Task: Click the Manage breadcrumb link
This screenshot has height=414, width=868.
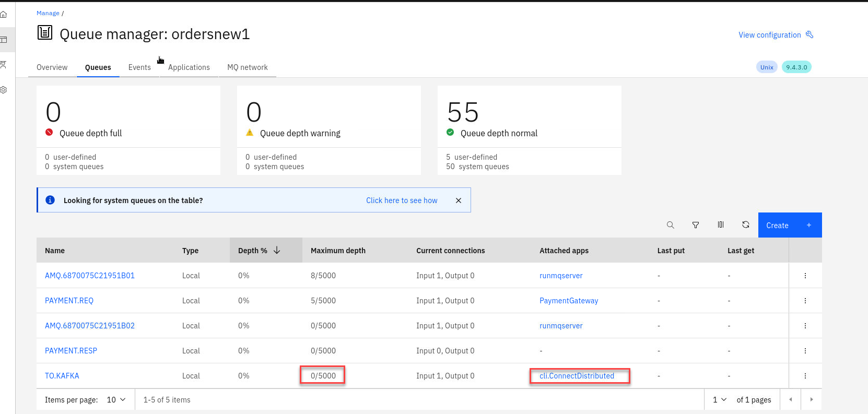Action: tap(48, 13)
